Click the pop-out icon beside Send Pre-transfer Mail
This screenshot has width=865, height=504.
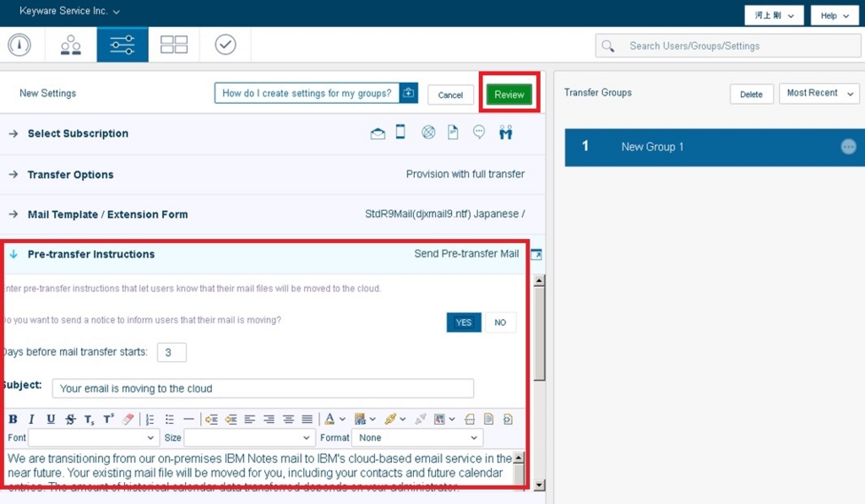pos(536,254)
